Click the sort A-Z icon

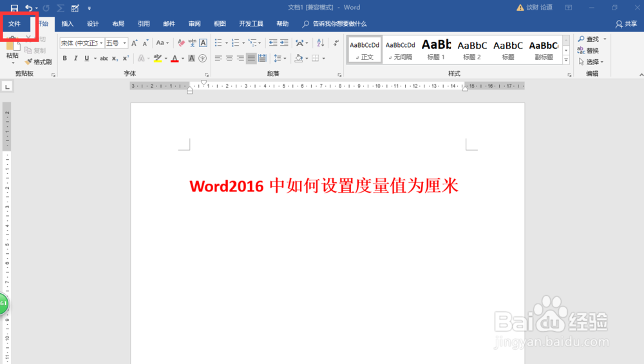[321, 43]
